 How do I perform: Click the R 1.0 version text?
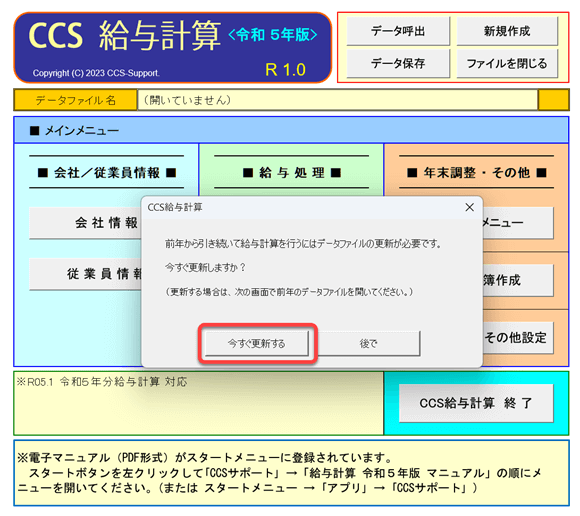285,70
